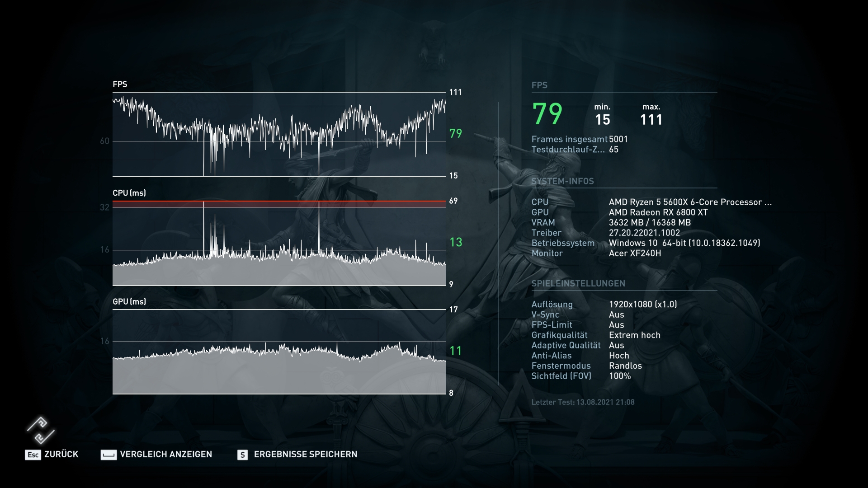Click the AMD Radeon RX 6800 XT text
This screenshot has height=488, width=868.
click(x=658, y=212)
